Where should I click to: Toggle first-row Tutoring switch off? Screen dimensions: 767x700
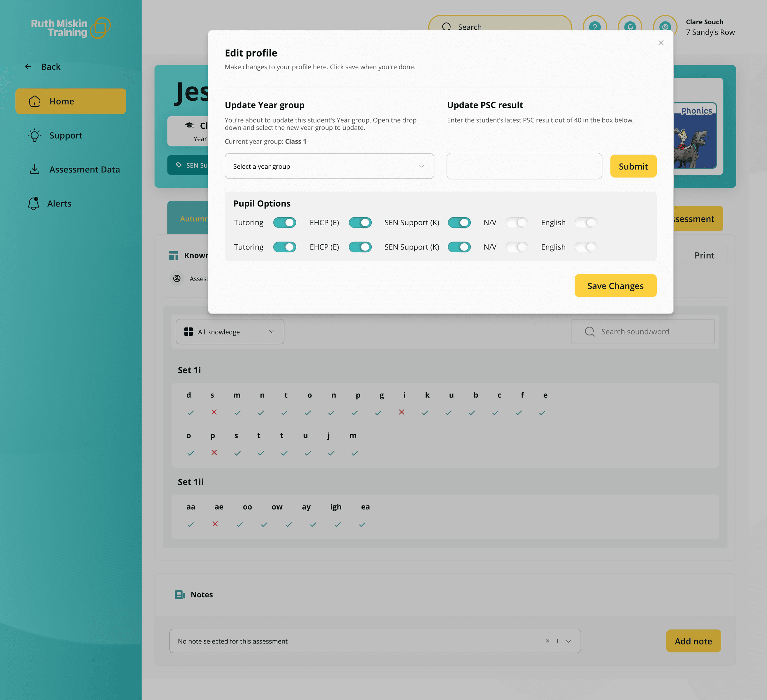click(x=284, y=223)
